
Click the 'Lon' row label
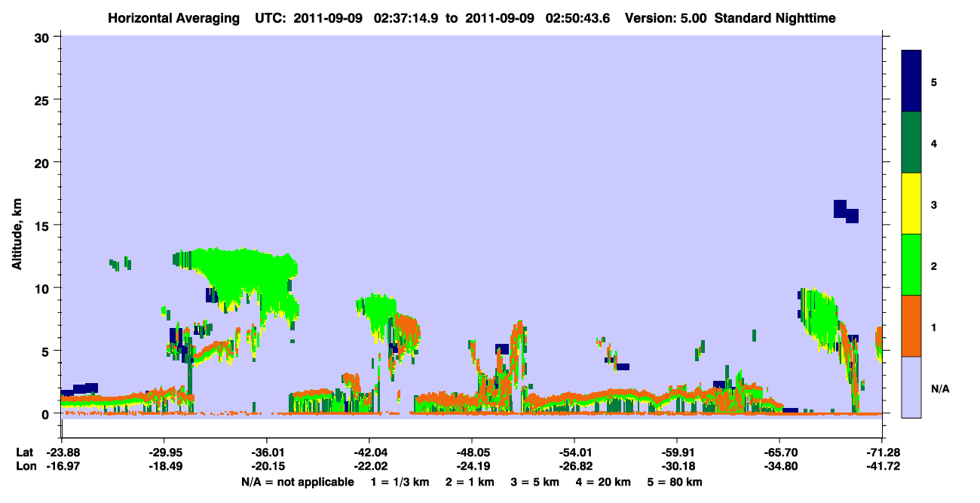pyautogui.click(x=25, y=466)
